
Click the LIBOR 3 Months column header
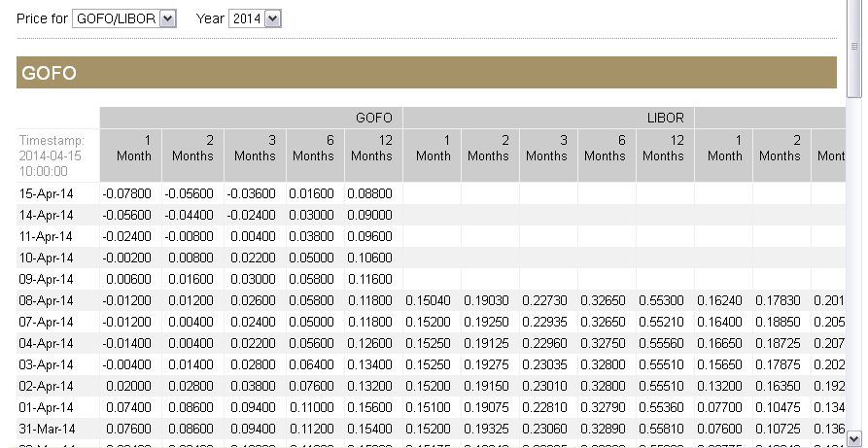click(548, 155)
